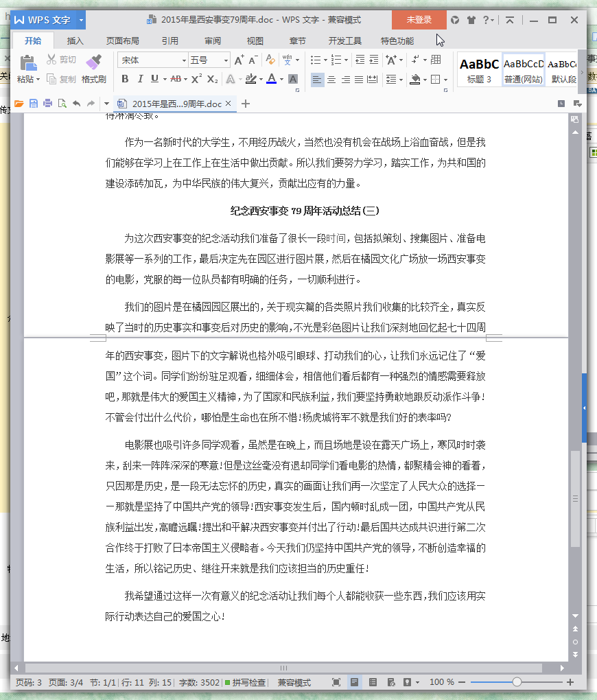Switch to the 引用 tab
The width and height of the screenshot is (597, 700).
point(170,40)
